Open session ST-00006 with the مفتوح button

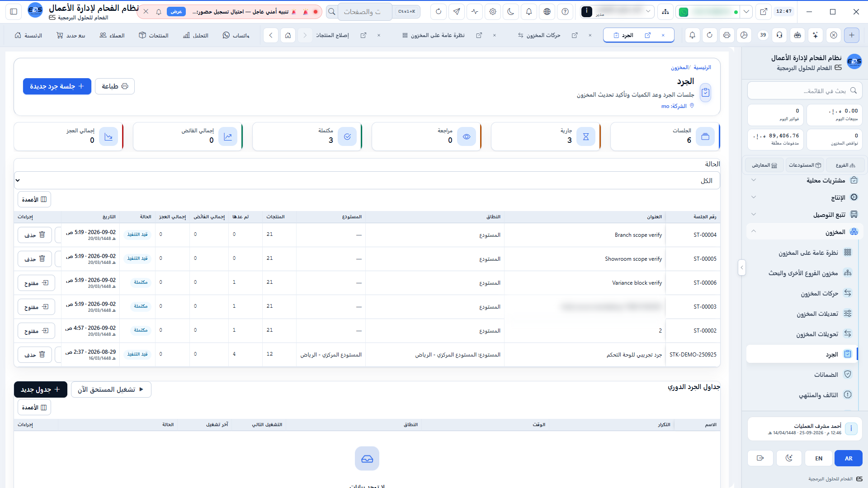click(36, 283)
